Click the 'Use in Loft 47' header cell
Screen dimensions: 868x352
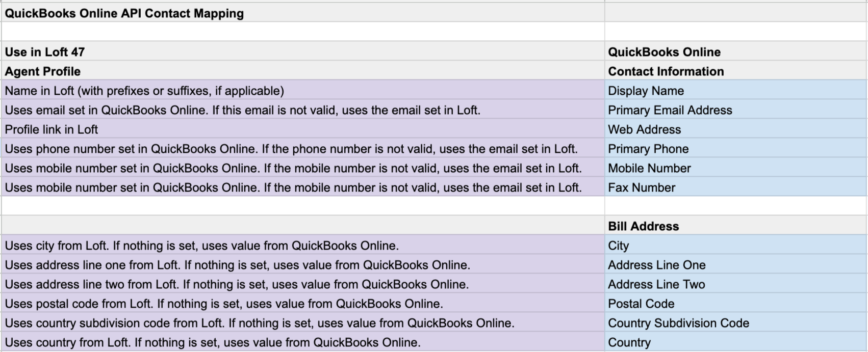[303, 51]
